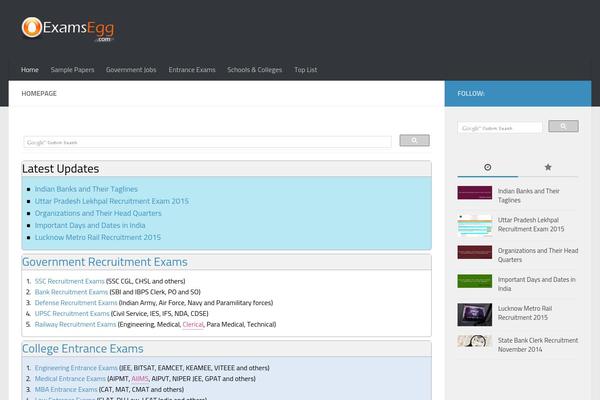Image resolution: width=600 pixels, height=400 pixels.
Task: Open the Home menu item
Action: point(30,70)
